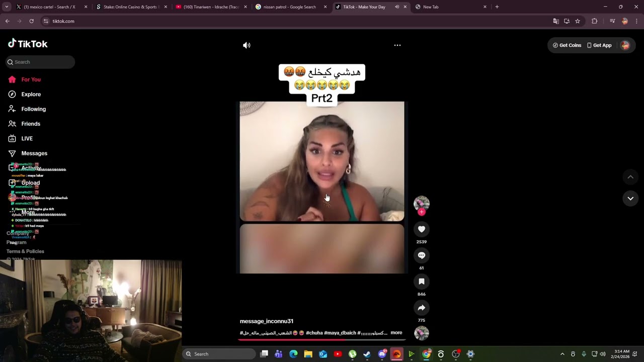Open Outlook from the taskbar
This screenshot has height=362, width=644.
(323, 354)
